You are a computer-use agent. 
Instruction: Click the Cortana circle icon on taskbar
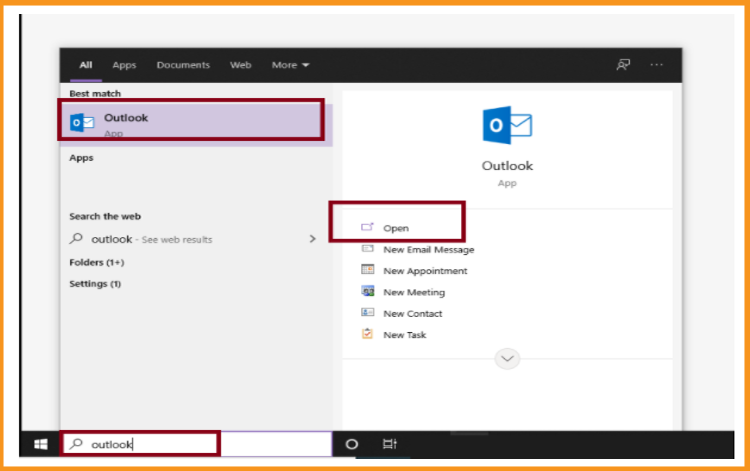[x=352, y=444]
